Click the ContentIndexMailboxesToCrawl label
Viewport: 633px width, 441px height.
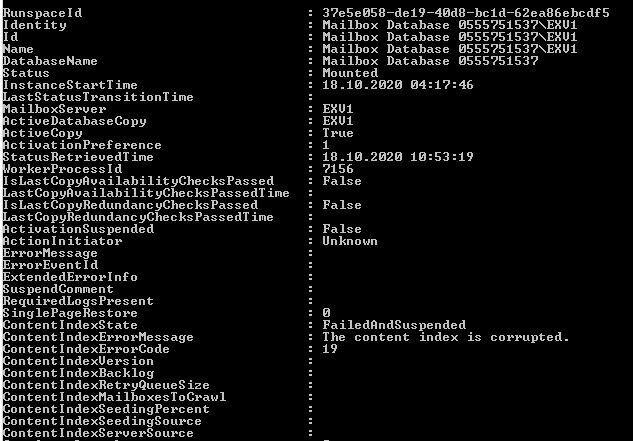(x=114, y=397)
